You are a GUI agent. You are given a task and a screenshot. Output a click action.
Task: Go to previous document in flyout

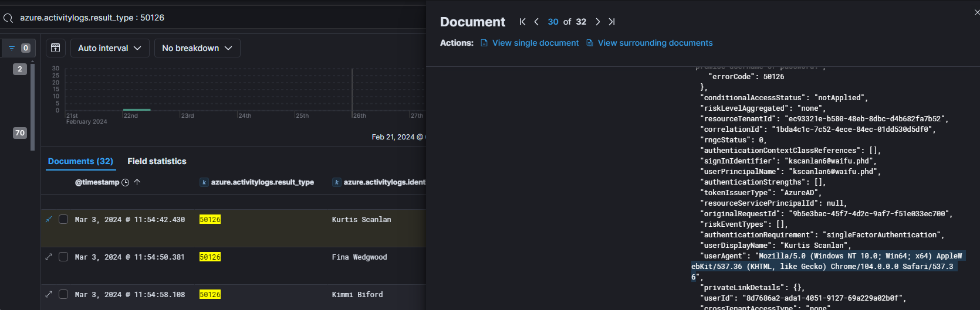point(536,22)
